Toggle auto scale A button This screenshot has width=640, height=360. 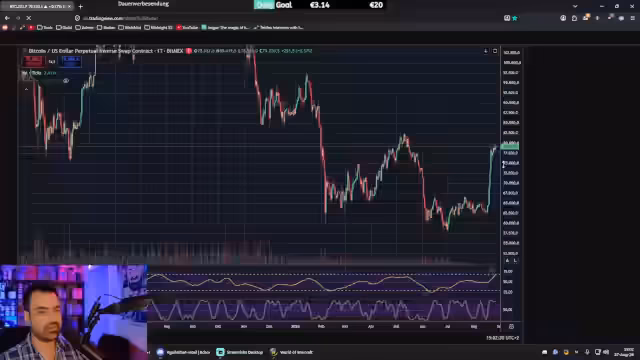(x=507, y=260)
